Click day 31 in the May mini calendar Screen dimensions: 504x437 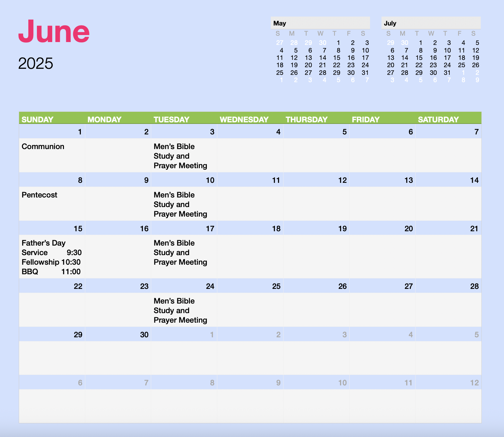click(365, 73)
